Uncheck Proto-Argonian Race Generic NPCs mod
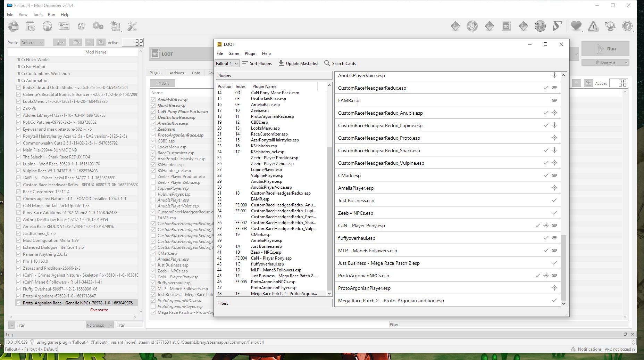Image resolution: width=644 pixels, height=360 pixels. point(18,303)
